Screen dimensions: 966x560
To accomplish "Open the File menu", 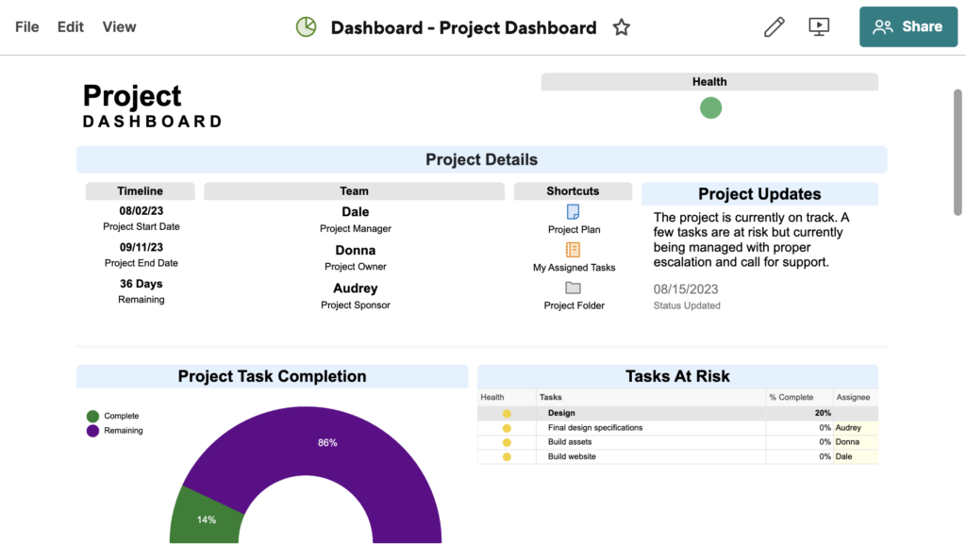I will [x=27, y=27].
